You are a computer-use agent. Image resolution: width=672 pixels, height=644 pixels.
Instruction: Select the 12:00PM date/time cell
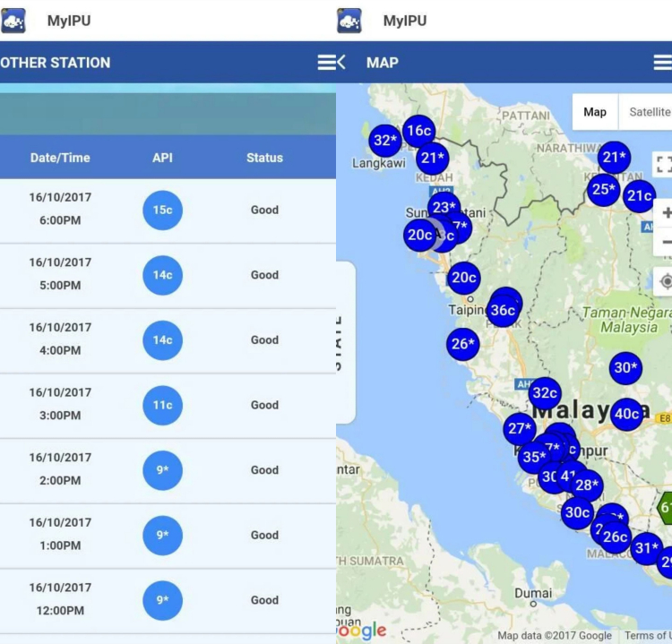tap(60, 598)
